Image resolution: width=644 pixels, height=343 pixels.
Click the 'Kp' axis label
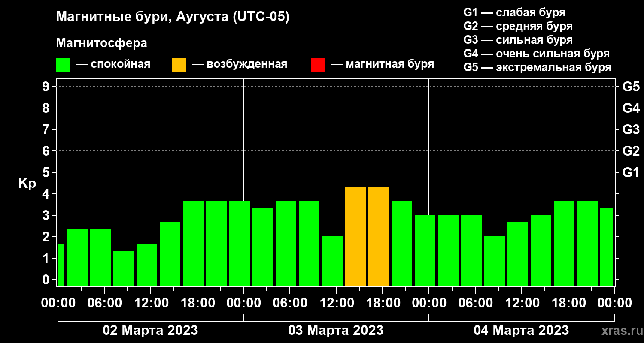[x=27, y=184]
